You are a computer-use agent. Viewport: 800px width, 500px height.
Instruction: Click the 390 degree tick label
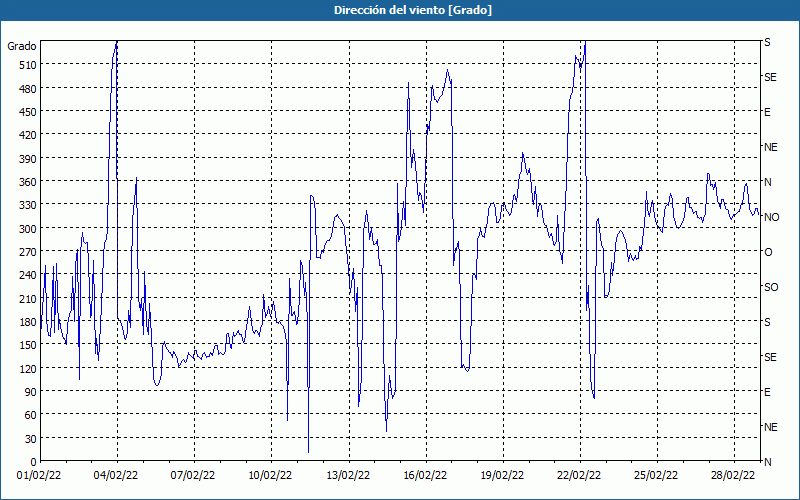[28, 159]
